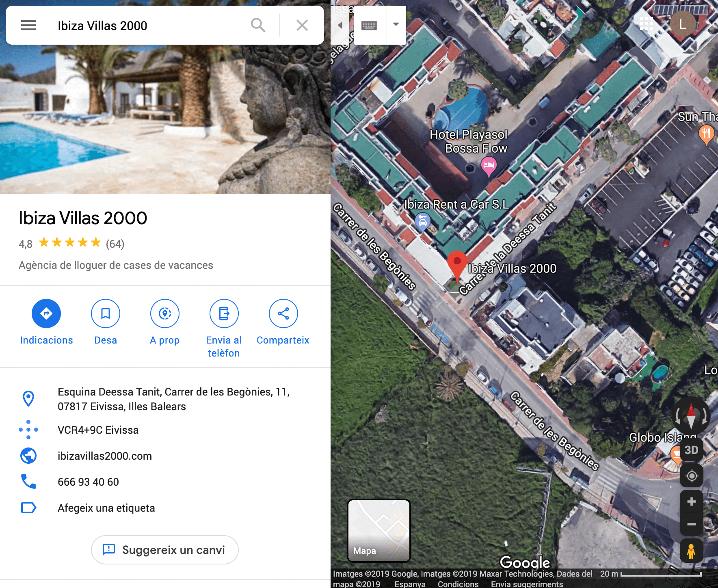Open the Google apps grid

click(x=646, y=24)
